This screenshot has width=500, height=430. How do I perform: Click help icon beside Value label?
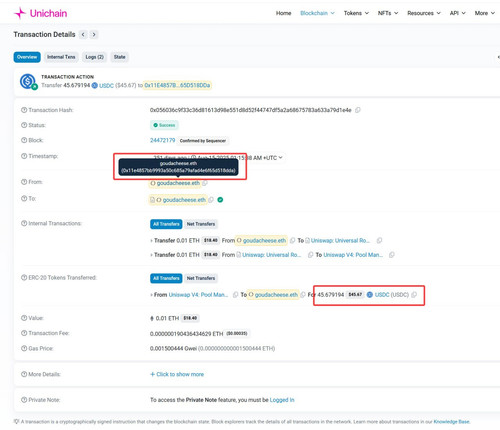click(24, 318)
